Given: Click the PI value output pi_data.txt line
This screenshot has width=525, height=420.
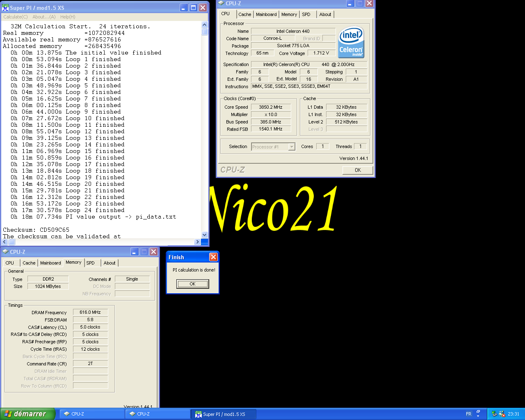Looking at the screenshot, I should [94, 217].
